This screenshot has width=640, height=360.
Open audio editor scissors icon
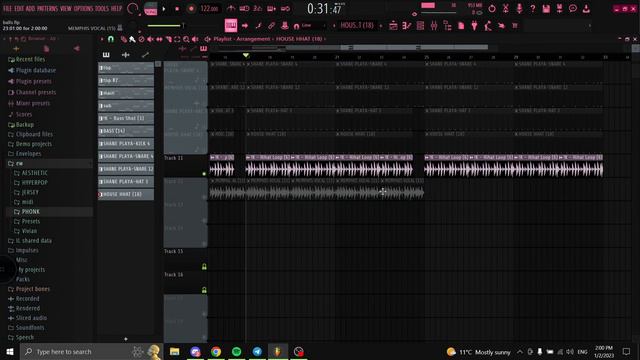(506, 8)
